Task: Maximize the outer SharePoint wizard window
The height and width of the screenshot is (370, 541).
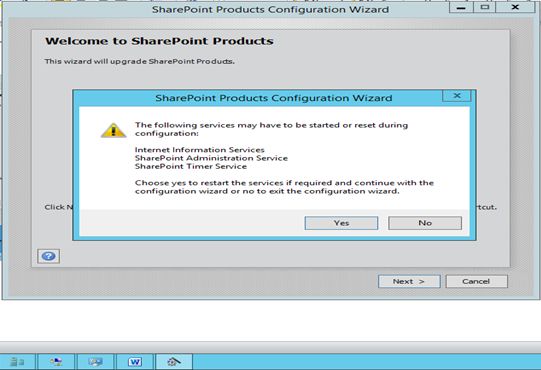Action: (484, 7)
